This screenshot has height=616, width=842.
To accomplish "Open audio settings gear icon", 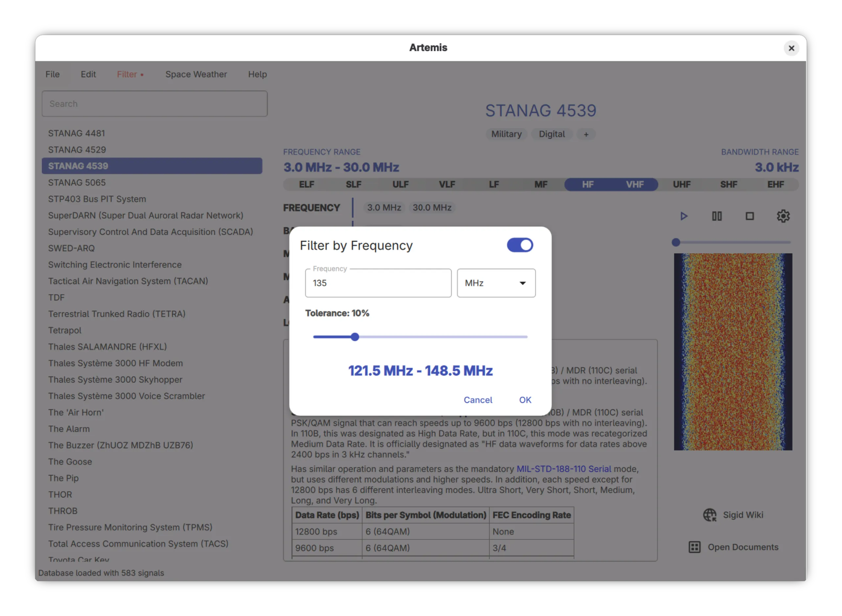I will click(783, 216).
